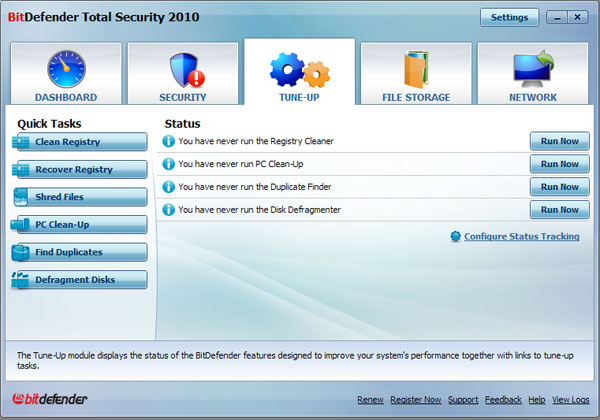Click 'You have never run the Duplicate Finder' text
This screenshot has width=600, height=420.
coord(255,187)
